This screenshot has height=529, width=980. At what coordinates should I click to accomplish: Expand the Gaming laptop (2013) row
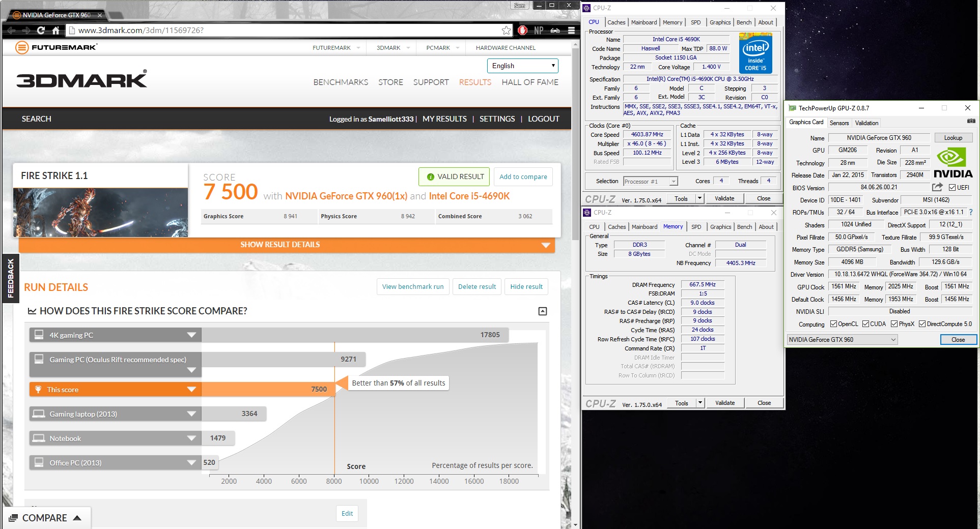pos(191,414)
